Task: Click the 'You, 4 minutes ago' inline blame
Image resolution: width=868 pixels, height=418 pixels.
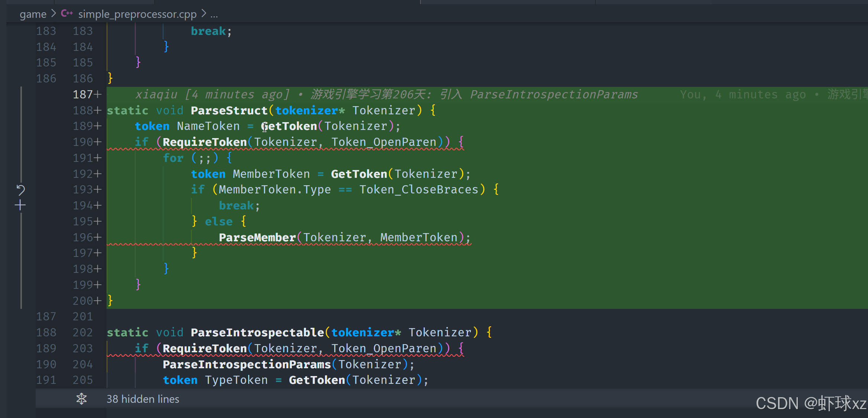Action: tap(743, 94)
